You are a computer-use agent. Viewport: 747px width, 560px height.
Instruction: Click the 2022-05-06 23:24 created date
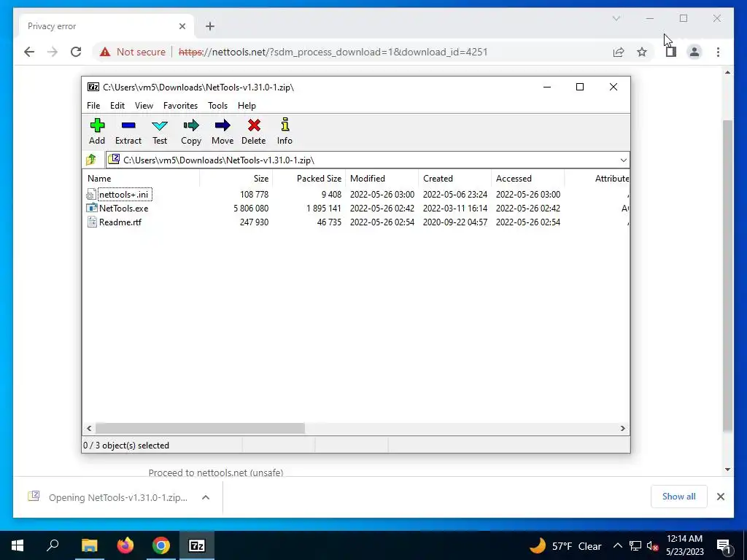click(x=455, y=194)
